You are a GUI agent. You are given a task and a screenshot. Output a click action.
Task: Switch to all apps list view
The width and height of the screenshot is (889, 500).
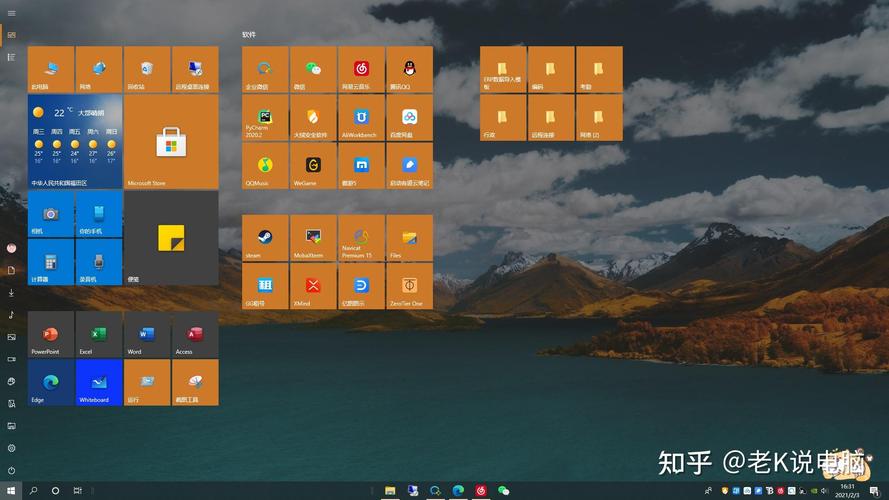(11, 57)
